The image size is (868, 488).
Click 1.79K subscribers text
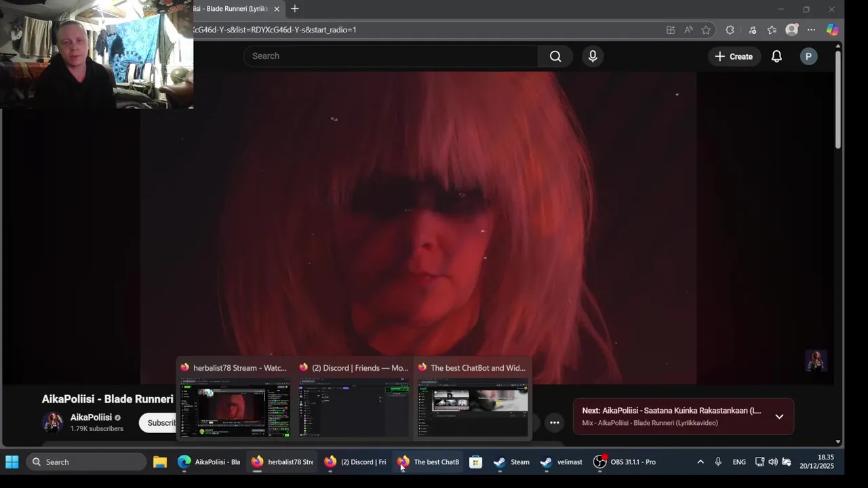97,429
